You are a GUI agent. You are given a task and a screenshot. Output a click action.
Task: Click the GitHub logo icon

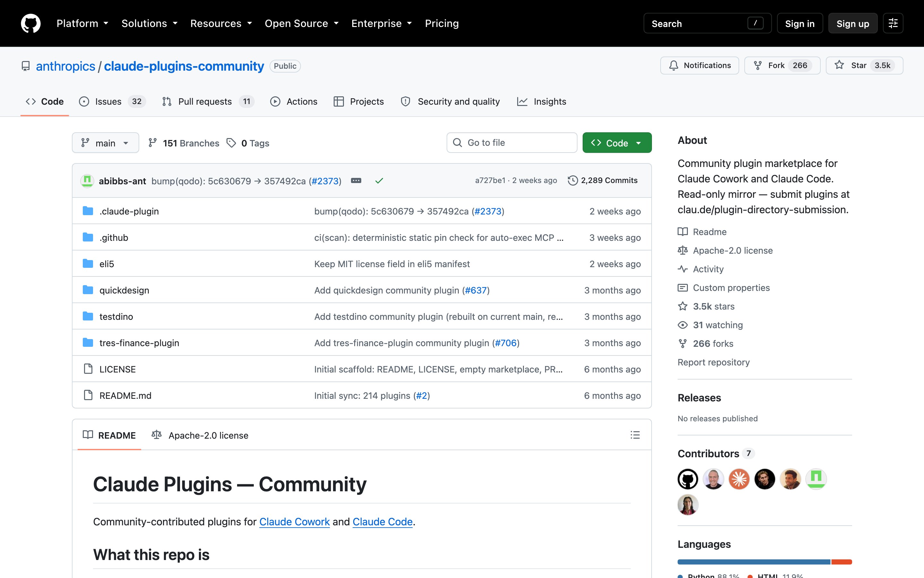click(x=30, y=23)
